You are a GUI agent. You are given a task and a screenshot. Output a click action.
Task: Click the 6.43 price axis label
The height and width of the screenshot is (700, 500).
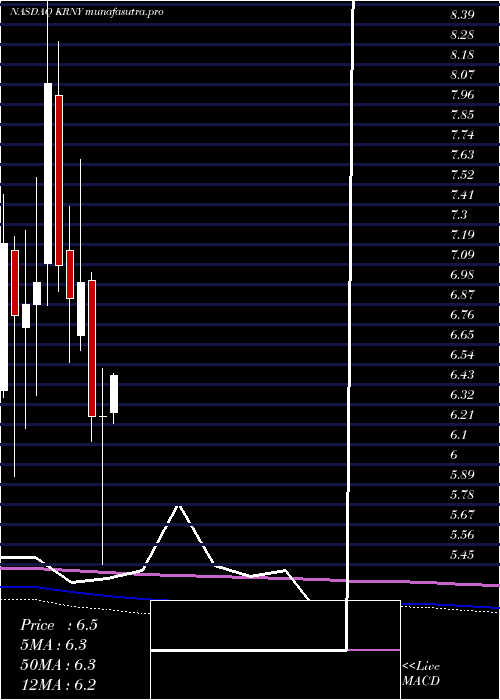click(462, 375)
